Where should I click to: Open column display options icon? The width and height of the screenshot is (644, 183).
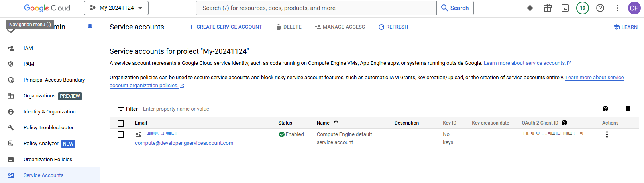[628, 109]
